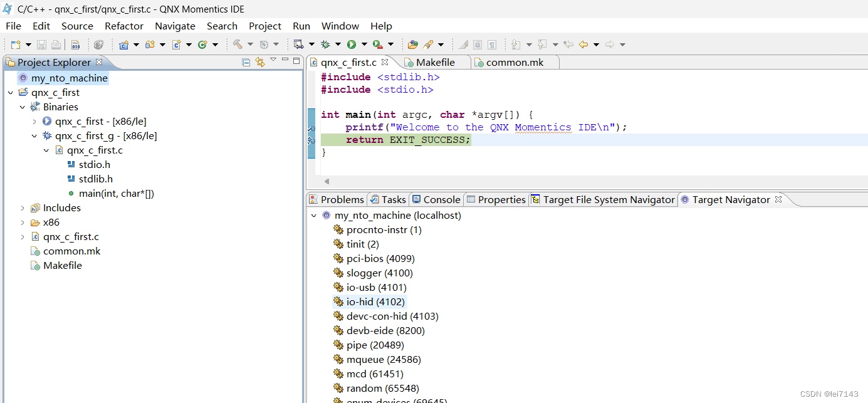Select the Makefile in Project Explorer
The height and width of the screenshot is (403, 868).
click(x=62, y=266)
